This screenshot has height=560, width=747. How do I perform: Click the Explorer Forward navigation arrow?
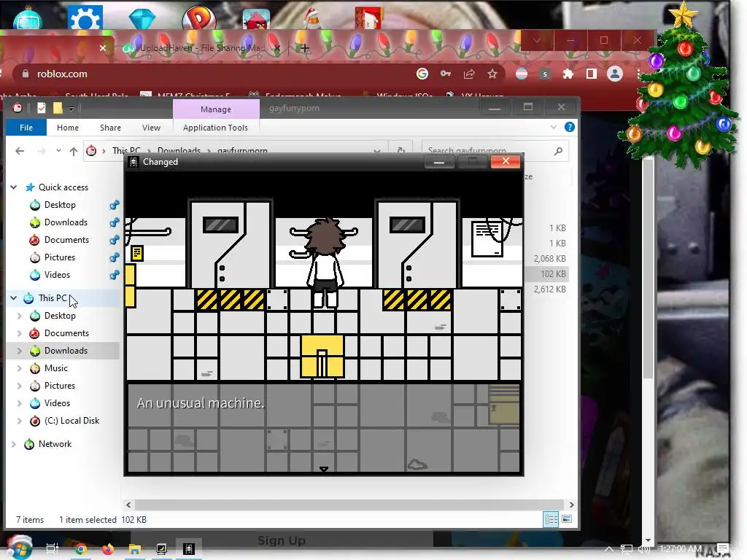click(42, 151)
